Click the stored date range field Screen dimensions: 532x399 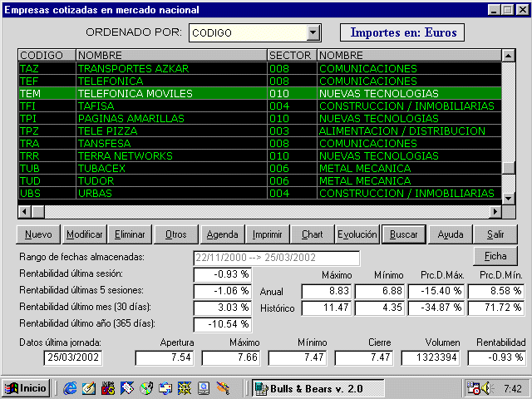(x=277, y=258)
